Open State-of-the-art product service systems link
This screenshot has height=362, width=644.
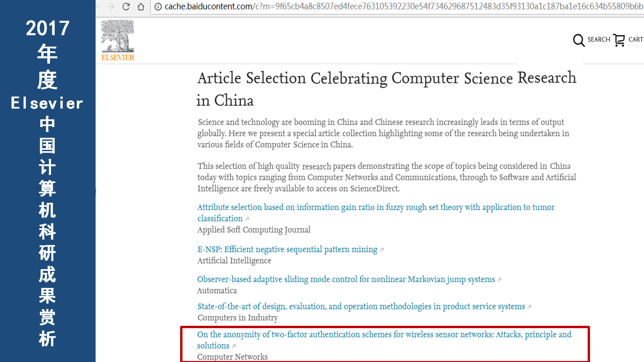(361, 307)
